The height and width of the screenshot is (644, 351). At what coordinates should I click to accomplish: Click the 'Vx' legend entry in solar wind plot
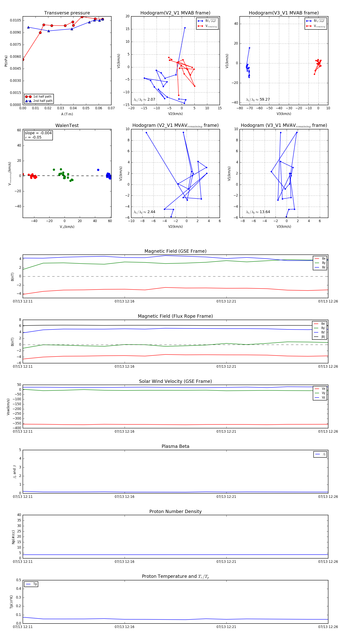pos(320,389)
